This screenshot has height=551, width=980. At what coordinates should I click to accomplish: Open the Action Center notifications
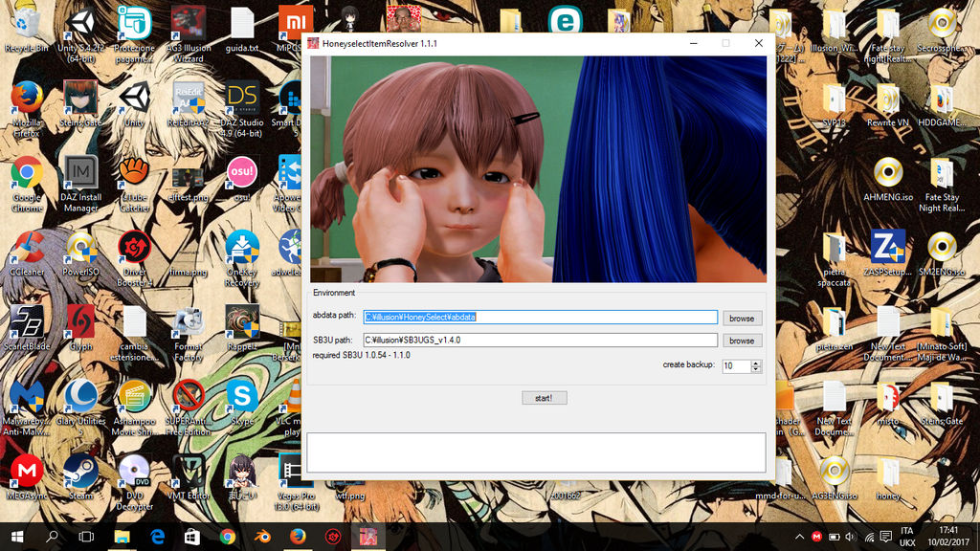pos(885,537)
